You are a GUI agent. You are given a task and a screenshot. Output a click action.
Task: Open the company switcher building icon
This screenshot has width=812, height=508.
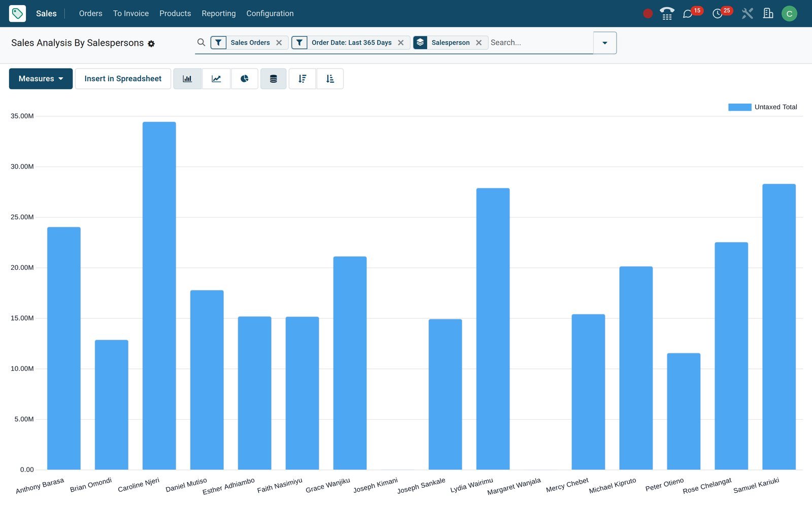pyautogui.click(x=768, y=14)
